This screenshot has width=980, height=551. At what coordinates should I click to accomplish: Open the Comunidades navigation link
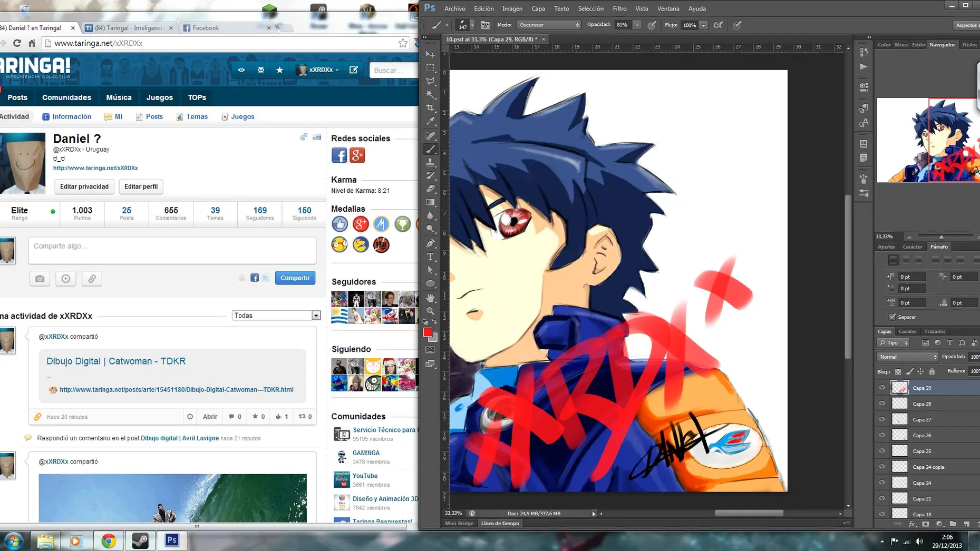coord(66,97)
